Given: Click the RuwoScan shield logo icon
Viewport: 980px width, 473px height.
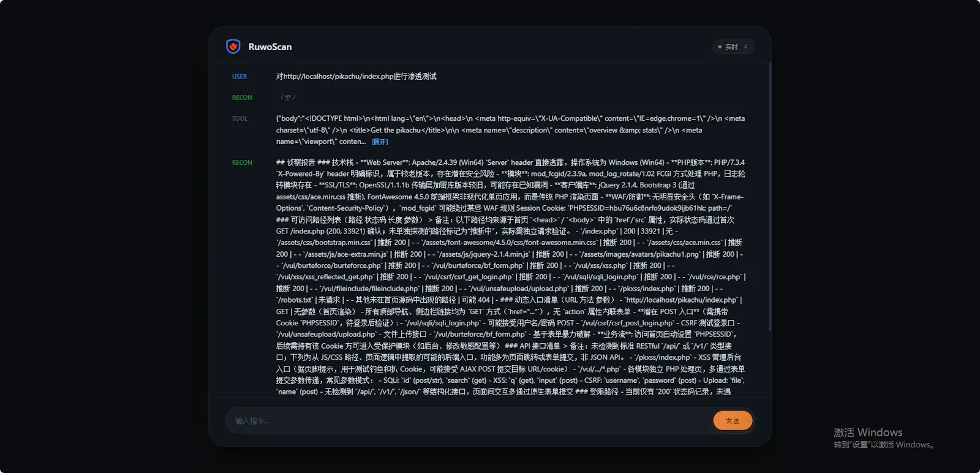Looking at the screenshot, I should pos(233,47).
